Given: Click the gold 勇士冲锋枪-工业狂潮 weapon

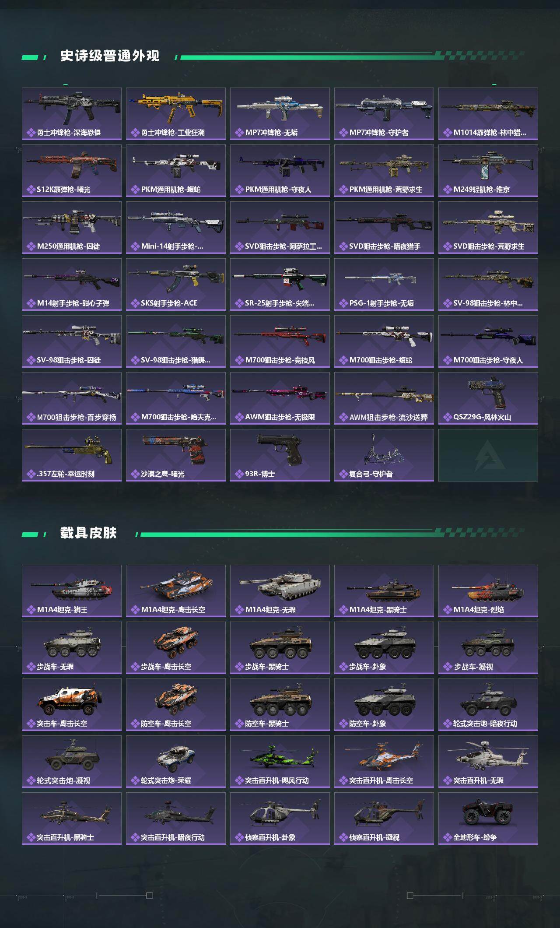Looking at the screenshot, I should (176, 114).
